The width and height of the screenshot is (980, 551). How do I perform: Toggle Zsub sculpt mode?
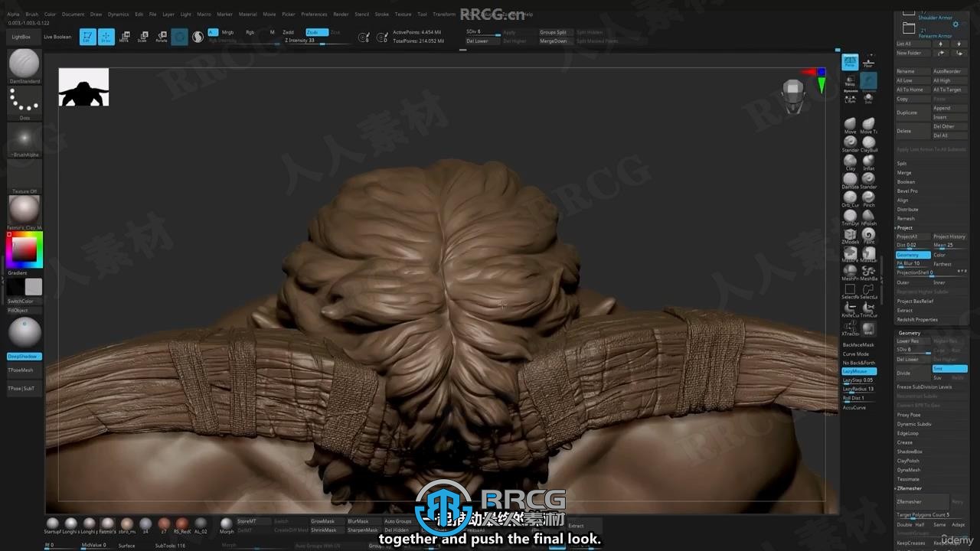[317, 32]
